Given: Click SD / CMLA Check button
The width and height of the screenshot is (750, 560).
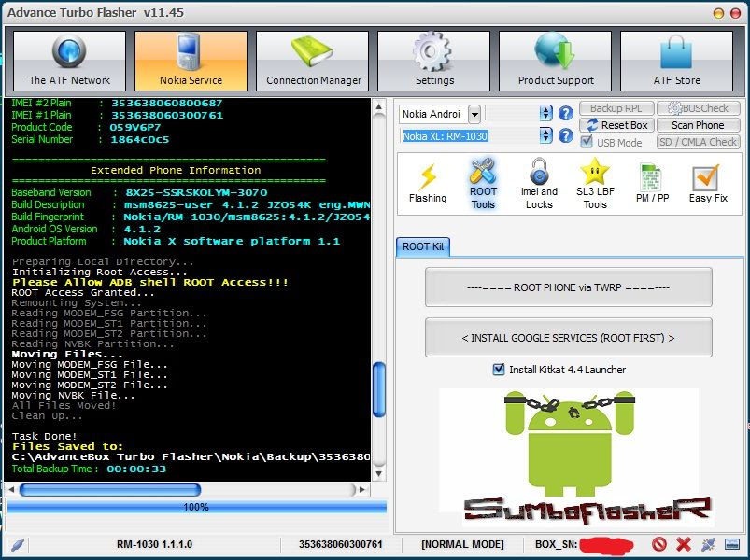Looking at the screenshot, I should click(x=698, y=142).
